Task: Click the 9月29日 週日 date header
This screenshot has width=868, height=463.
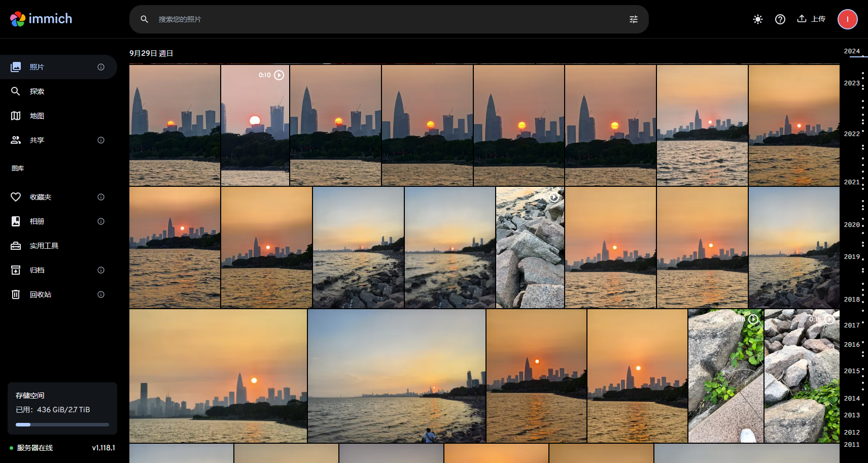Action: click(151, 53)
